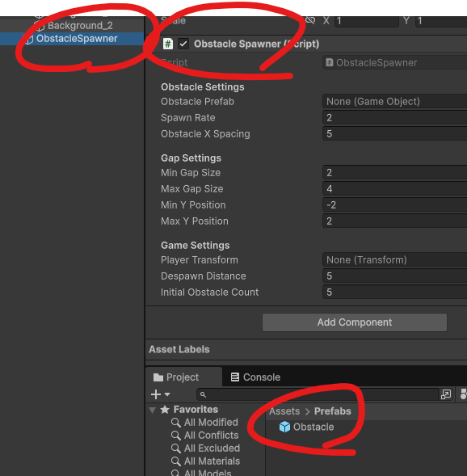The height and width of the screenshot is (476, 467).
Task: Select the All Conflicts favorite search
Action: pos(205,436)
